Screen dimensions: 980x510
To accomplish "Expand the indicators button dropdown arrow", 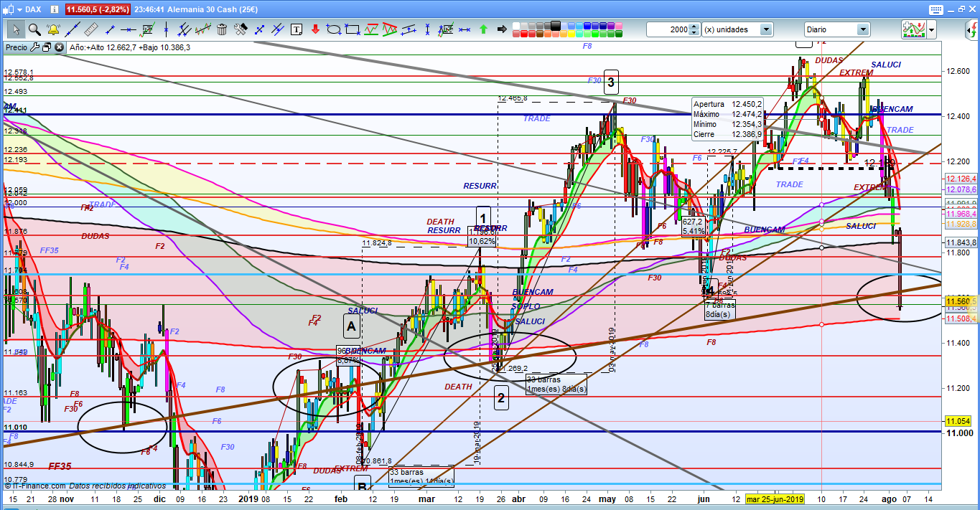I will point(931,29).
